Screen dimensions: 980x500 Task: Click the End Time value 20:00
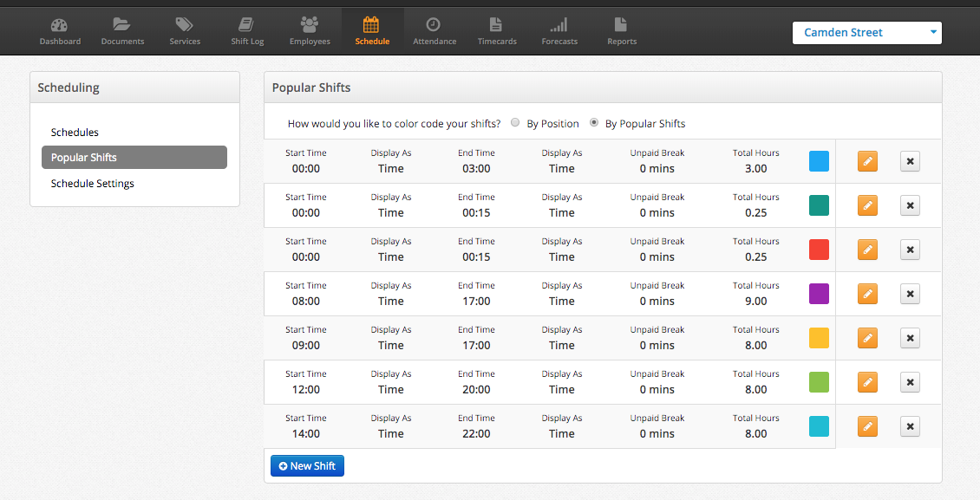point(476,389)
